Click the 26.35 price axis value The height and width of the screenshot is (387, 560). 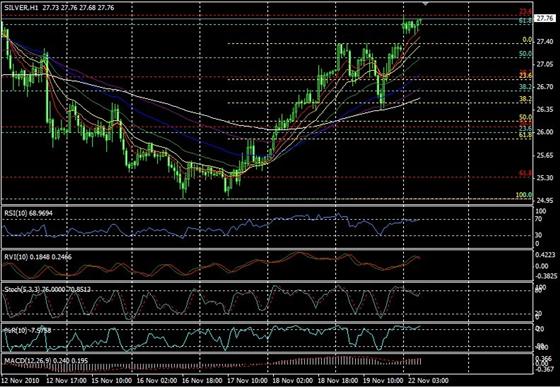(544, 109)
